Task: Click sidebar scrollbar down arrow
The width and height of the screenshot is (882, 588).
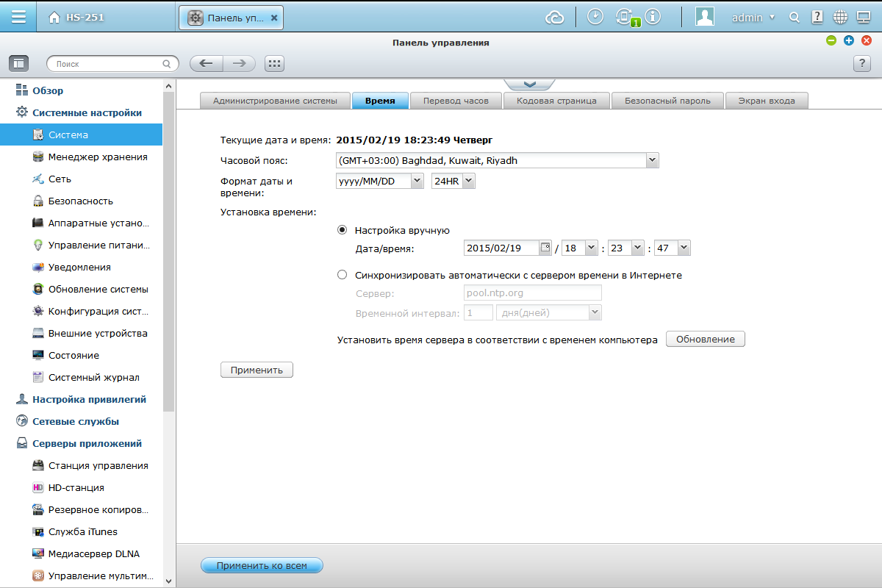Action: pos(169,581)
